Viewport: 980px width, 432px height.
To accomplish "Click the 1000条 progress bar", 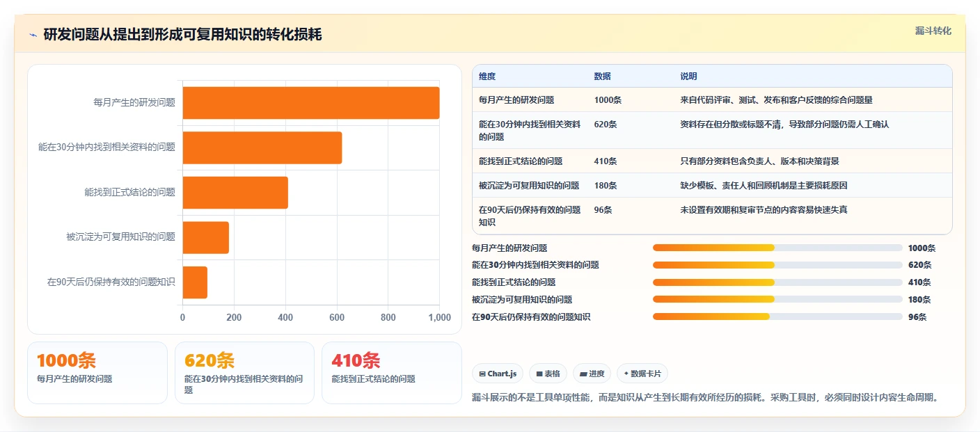I will (777, 248).
